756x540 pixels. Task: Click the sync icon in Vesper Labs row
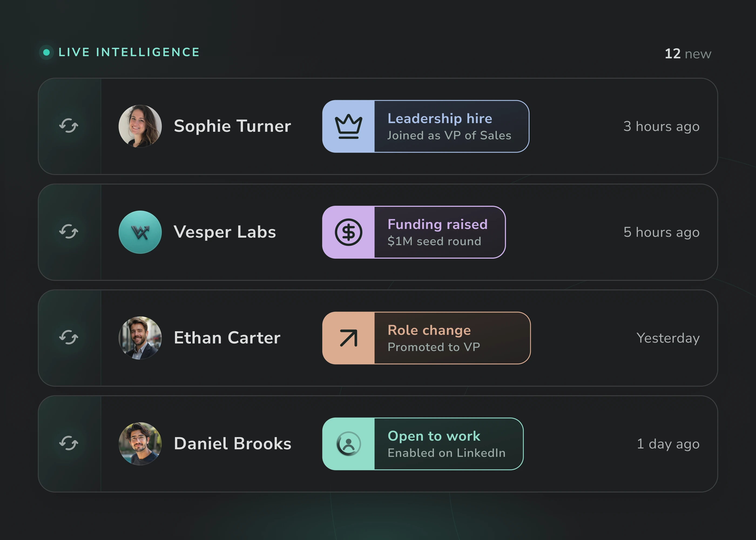[69, 232]
